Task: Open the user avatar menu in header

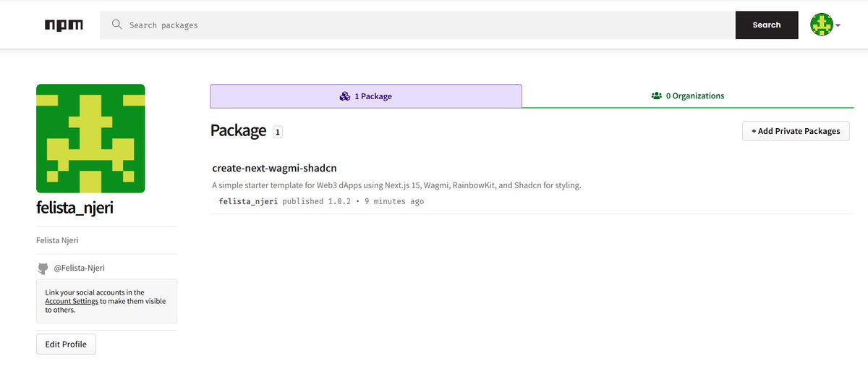Action: point(822,25)
